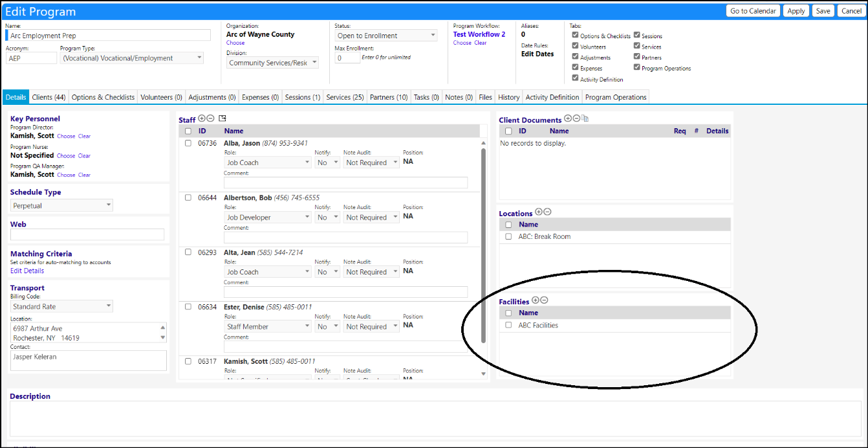Click the staff list scroll-down arrow
Image resolution: width=868 pixels, height=448 pixels.
[483, 374]
